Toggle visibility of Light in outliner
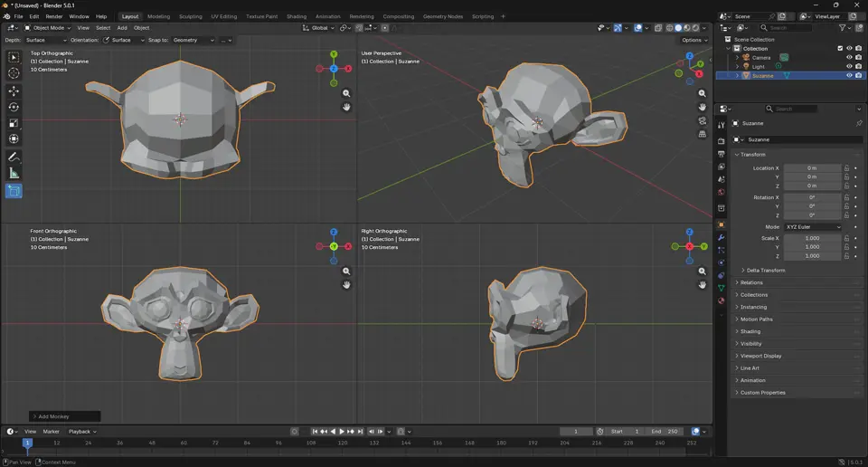Screen dimensions: 868x467 849,66
